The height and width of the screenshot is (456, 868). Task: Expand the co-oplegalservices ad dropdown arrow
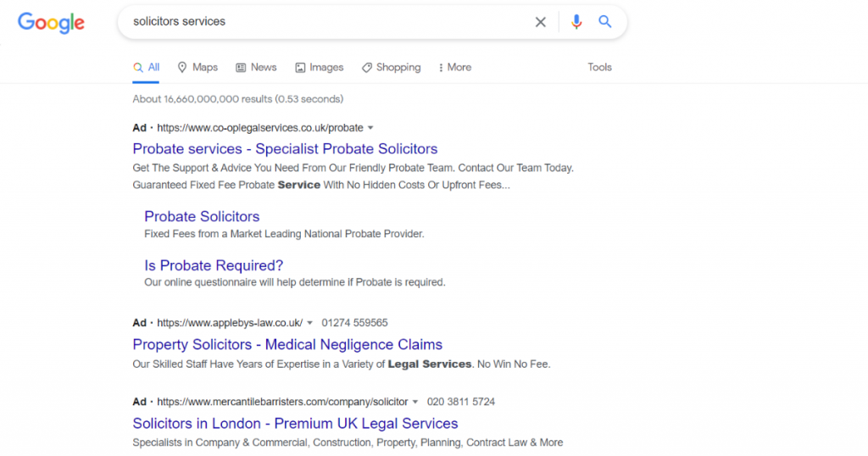[370, 128]
